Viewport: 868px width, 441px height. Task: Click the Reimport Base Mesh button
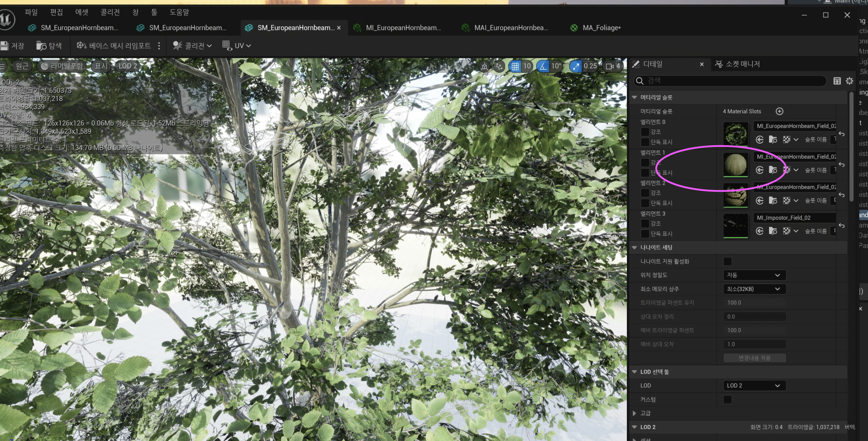114,46
